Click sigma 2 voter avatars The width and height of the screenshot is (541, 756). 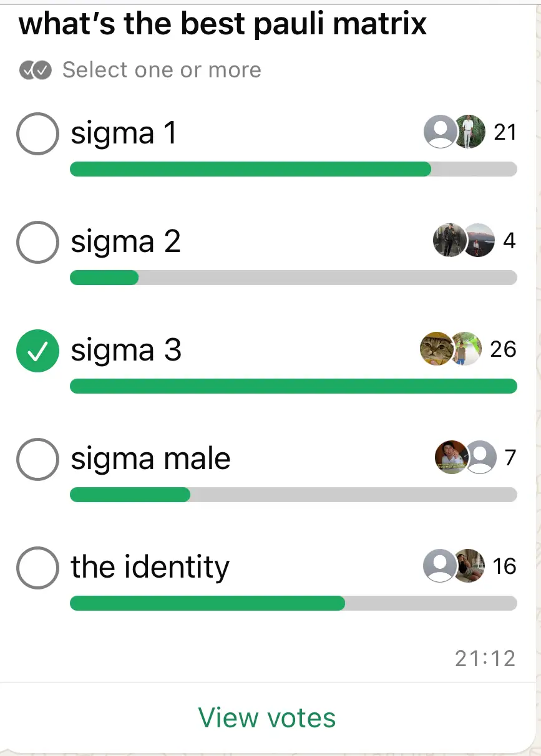click(464, 240)
